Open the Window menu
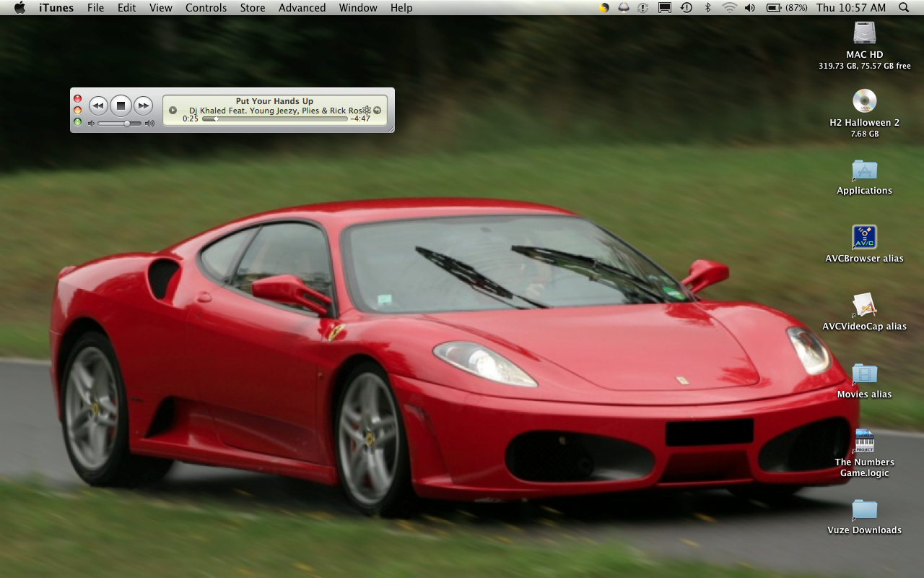Screen dimensions: 924x578 click(x=358, y=7)
